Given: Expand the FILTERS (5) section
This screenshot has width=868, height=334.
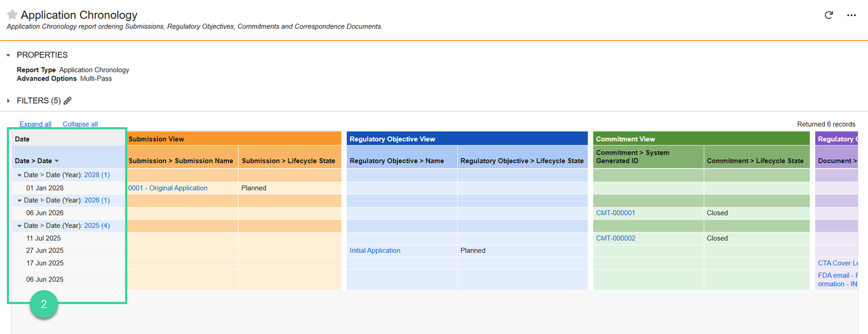Looking at the screenshot, I should pyautogui.click(x=8, y=101).
